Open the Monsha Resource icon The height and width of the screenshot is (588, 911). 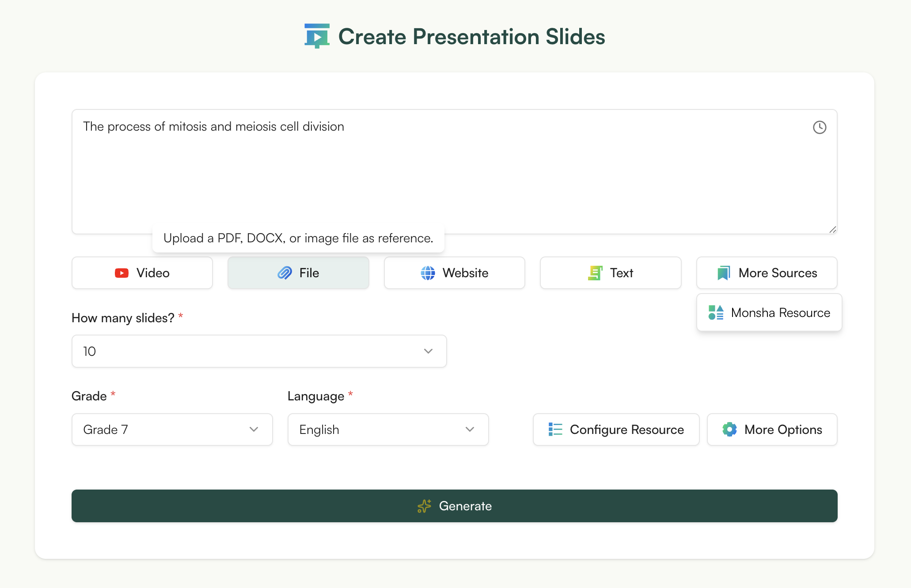[715, 313]
